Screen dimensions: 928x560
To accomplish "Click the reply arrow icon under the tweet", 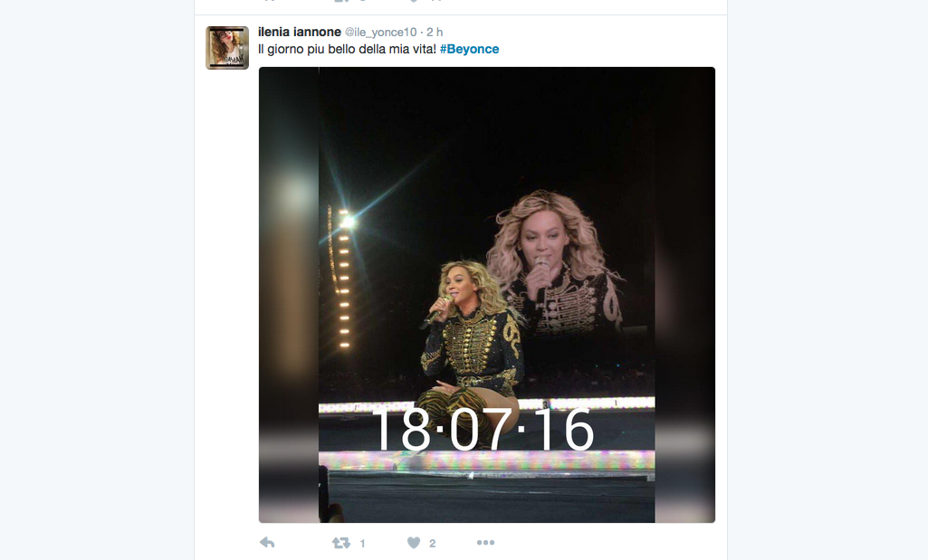I will point(267,542).
